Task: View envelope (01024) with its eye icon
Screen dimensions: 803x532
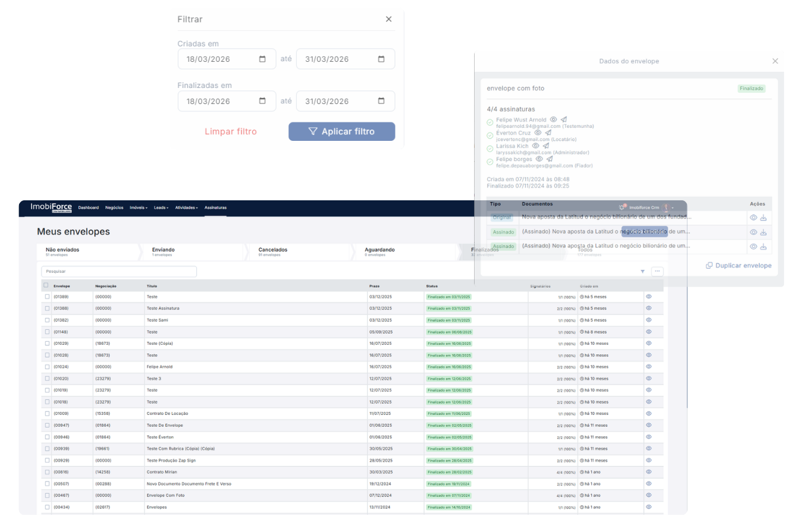Action: tap(649, 367)
